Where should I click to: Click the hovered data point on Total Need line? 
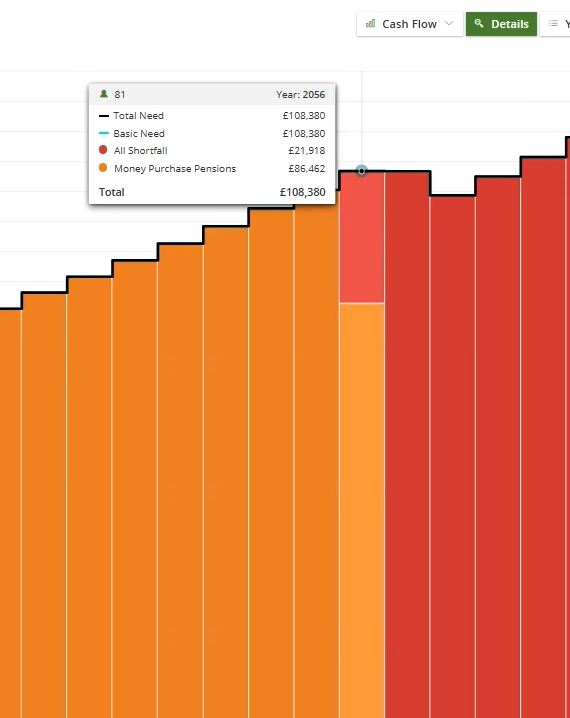[x=361, y=171]
